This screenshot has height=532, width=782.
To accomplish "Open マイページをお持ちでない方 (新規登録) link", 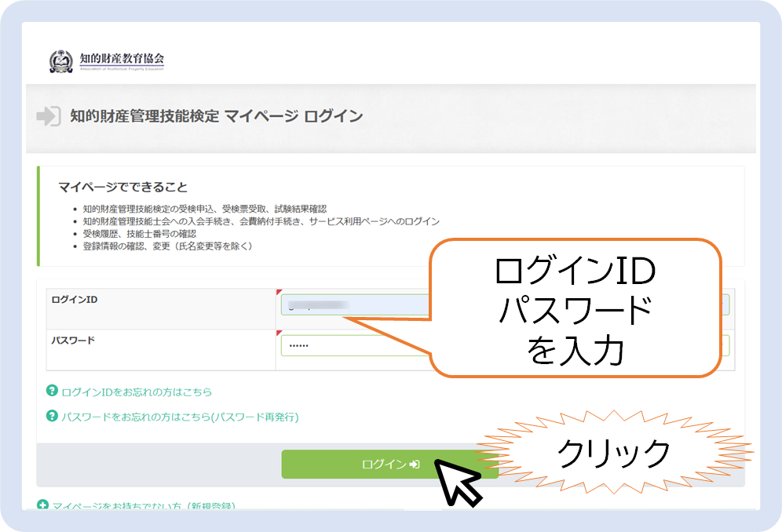I will (x=144, y=507).
